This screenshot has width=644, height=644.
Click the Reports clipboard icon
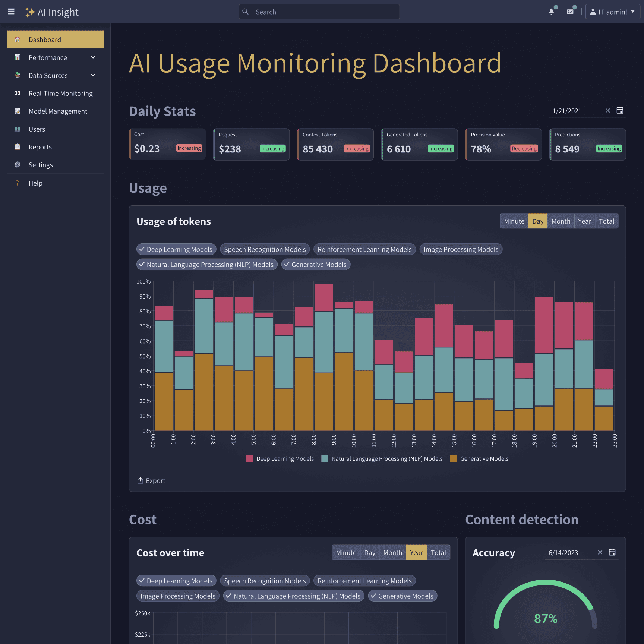(18, 147)
